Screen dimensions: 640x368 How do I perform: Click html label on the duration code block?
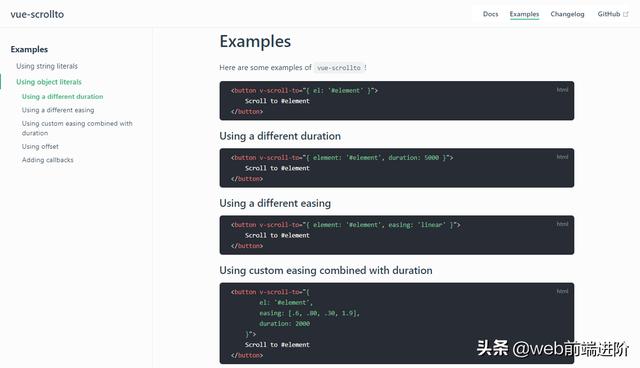pos(562,157)
